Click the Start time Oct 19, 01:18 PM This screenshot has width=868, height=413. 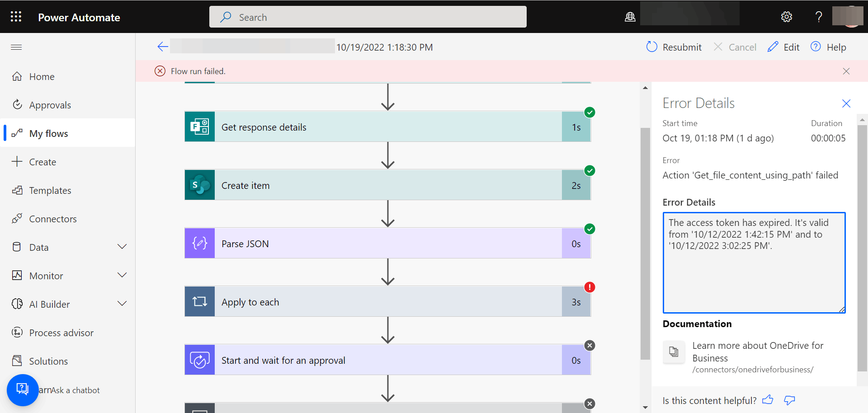(718, 138)
